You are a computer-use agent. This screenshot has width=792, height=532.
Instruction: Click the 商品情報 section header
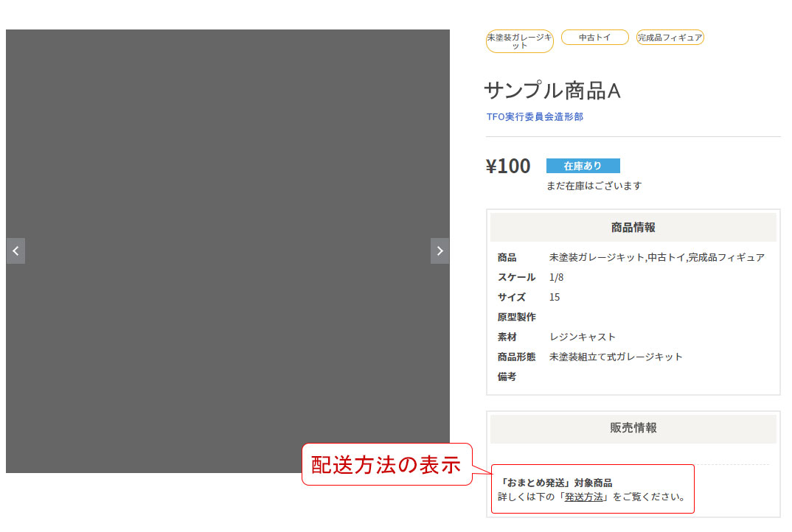tap(633, 228)
